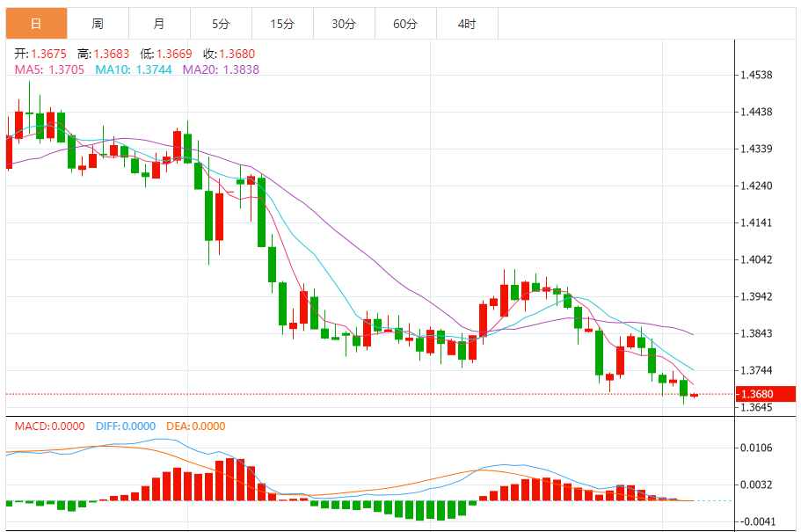Click the MA20: 1.3838 indicator label
Screen dimensions: 801x532
pyautogui.click(x=221, y=69)
